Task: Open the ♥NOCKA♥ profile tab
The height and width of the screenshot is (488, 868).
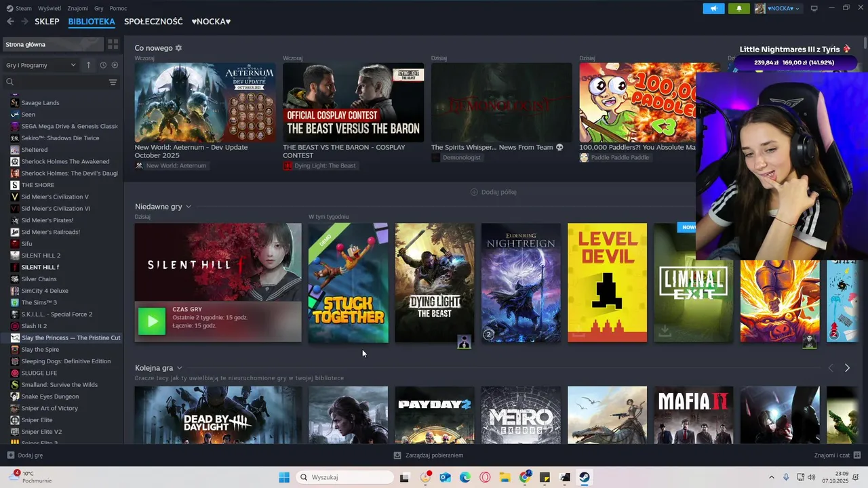Action: coord(211,22)
